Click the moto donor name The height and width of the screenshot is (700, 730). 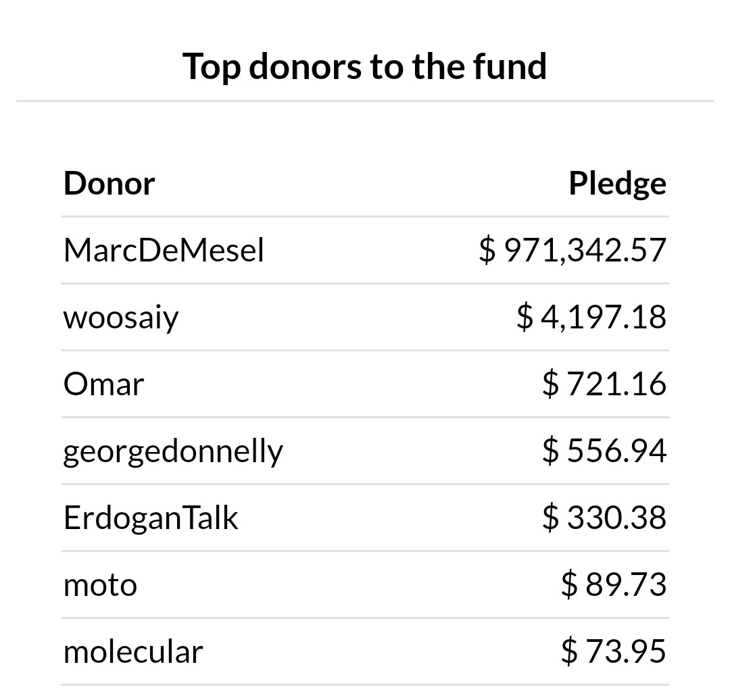pos(100,586)
